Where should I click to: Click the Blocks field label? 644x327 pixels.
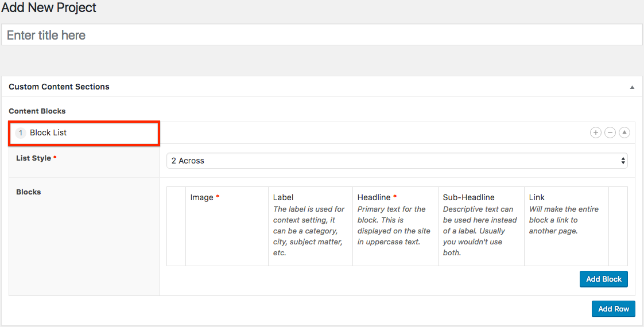tap(29, 192)
